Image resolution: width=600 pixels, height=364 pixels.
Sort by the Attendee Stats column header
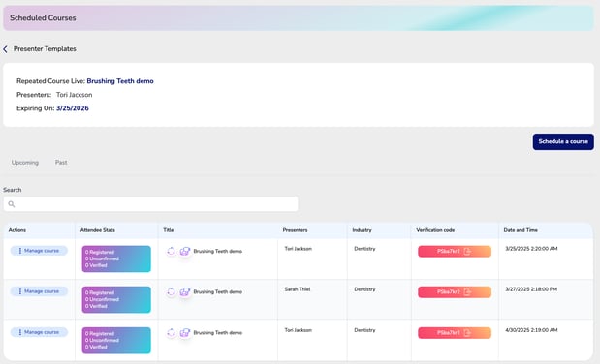coord(98,230)
